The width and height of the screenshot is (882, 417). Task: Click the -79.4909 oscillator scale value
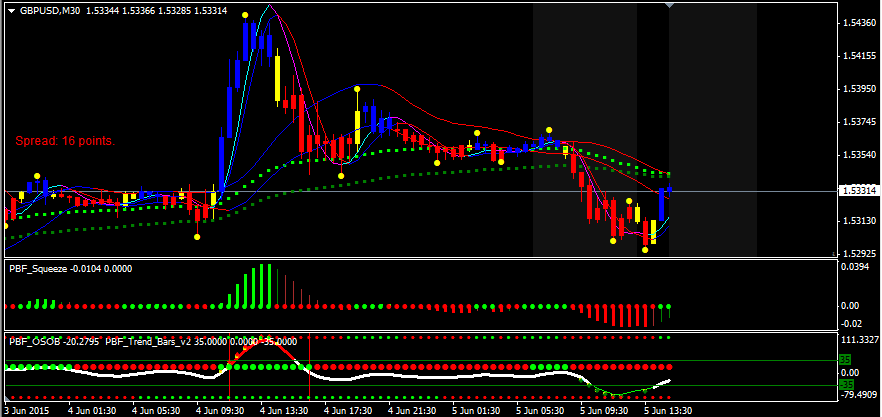tap(858, 393)
